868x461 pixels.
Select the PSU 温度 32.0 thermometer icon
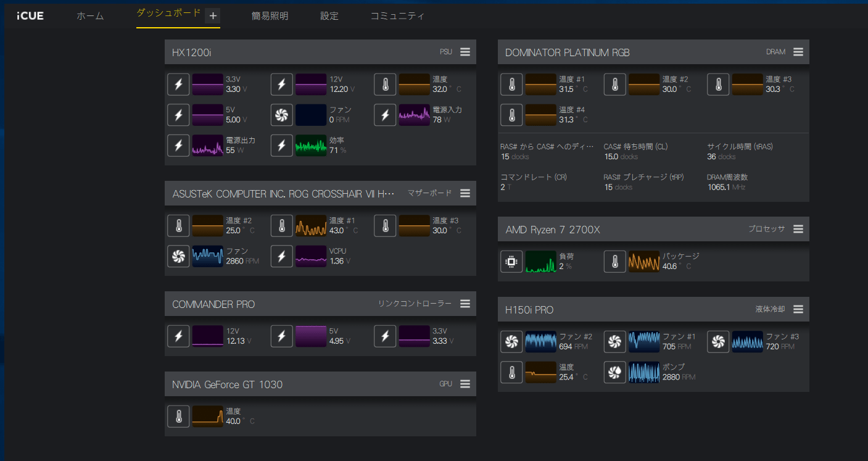click(385, 84)
